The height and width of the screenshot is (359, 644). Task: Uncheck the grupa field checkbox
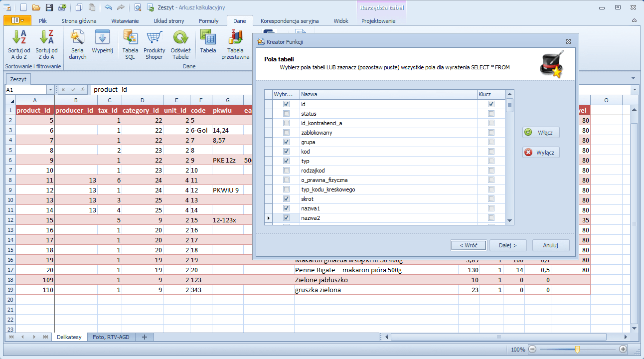(x=286, y=142)
